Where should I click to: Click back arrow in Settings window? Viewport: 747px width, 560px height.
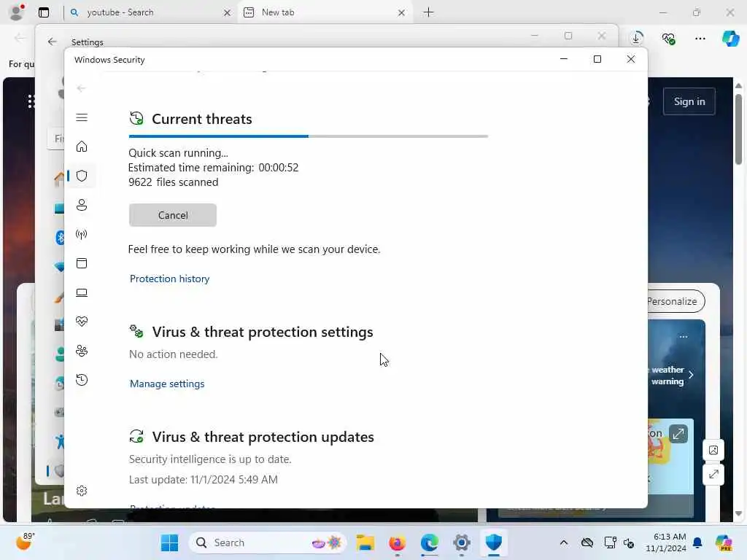pos(52,42)
